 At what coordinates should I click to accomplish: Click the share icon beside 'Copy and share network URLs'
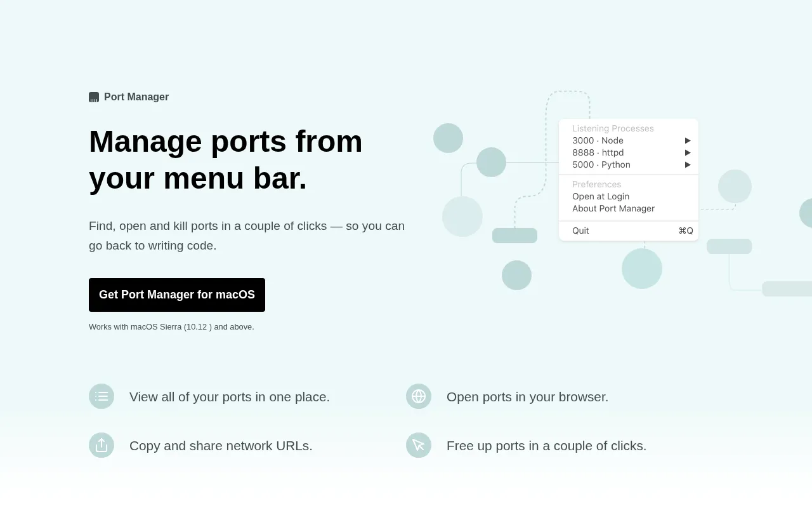coord(101,445)
